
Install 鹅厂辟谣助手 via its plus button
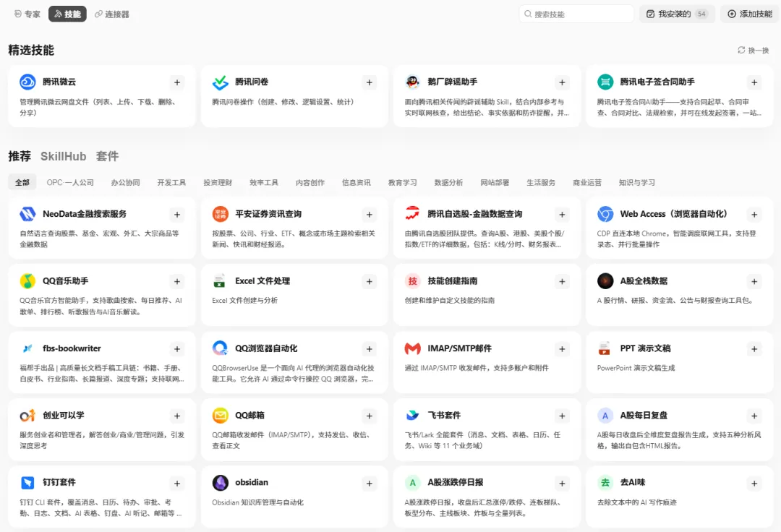(562, 82)
